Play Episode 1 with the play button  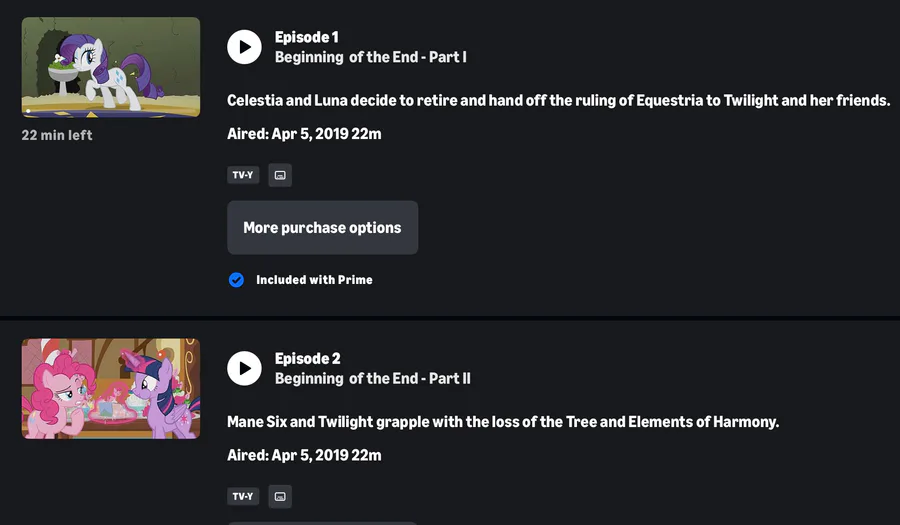pyautogui.click(x=244, y=47)
